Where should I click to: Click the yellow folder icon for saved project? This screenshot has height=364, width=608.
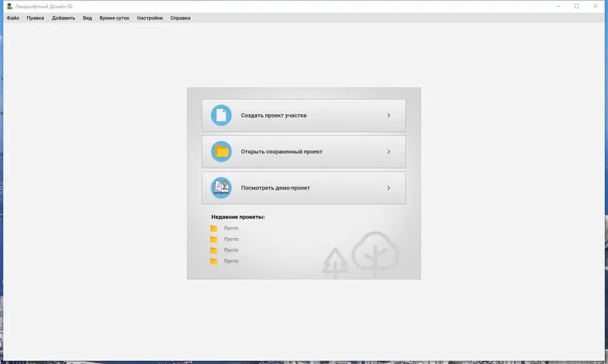pos(221,151)
